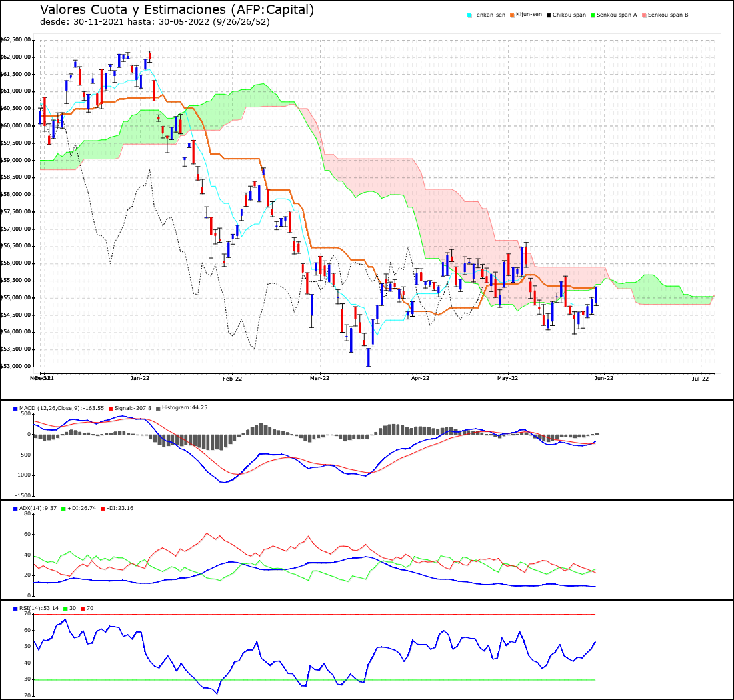Click the Jul-22 date axis label
Viewport: 734px width, 700px height.
click(700, 378)
